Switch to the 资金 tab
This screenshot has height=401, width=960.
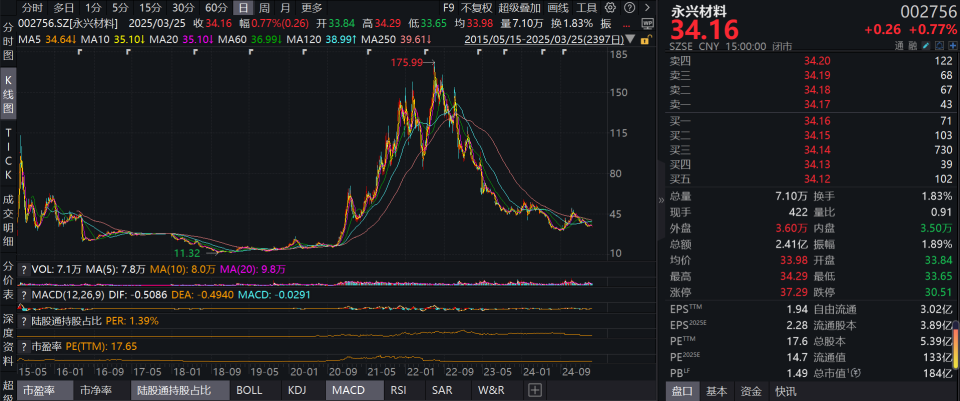click(x=751, y=391)
